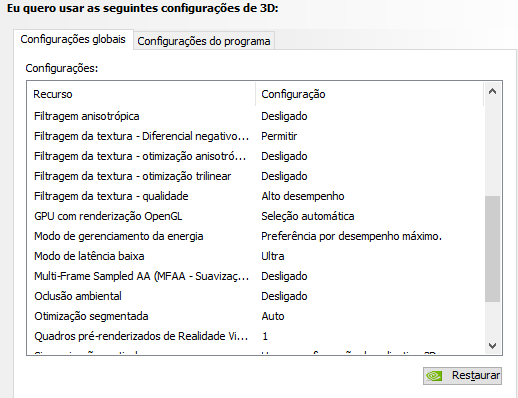Click the scroll up arrow in settings list

[492, 91]
